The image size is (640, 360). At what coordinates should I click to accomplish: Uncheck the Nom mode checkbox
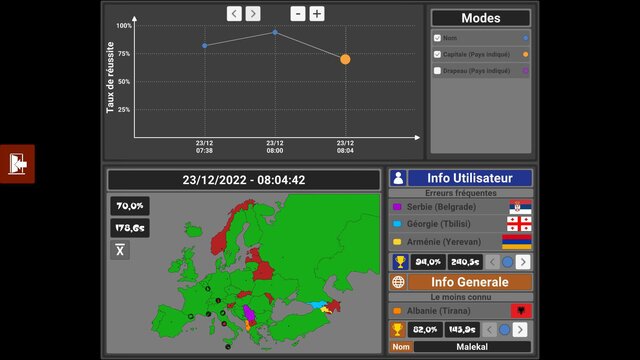tap(438, 38)
